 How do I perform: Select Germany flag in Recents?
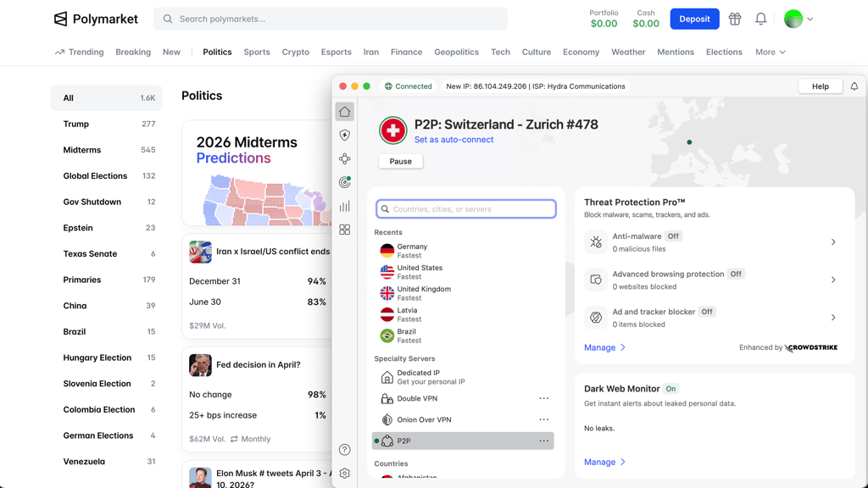point(387,251)
